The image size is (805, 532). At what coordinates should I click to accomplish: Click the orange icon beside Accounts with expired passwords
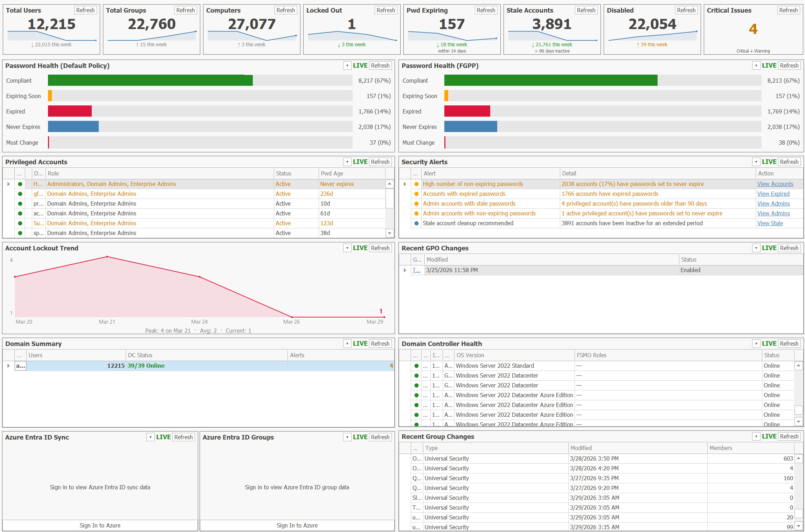[x=416, y=194]
